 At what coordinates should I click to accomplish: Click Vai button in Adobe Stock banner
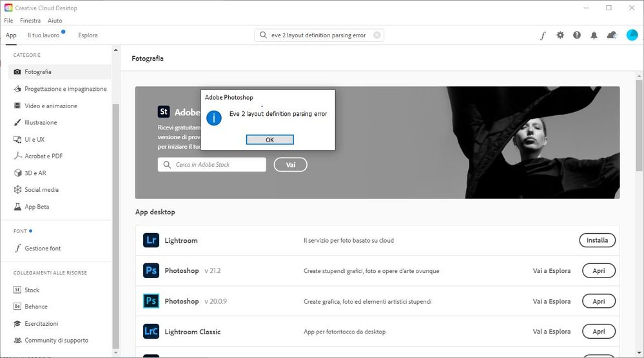click(x=290, y=164)
